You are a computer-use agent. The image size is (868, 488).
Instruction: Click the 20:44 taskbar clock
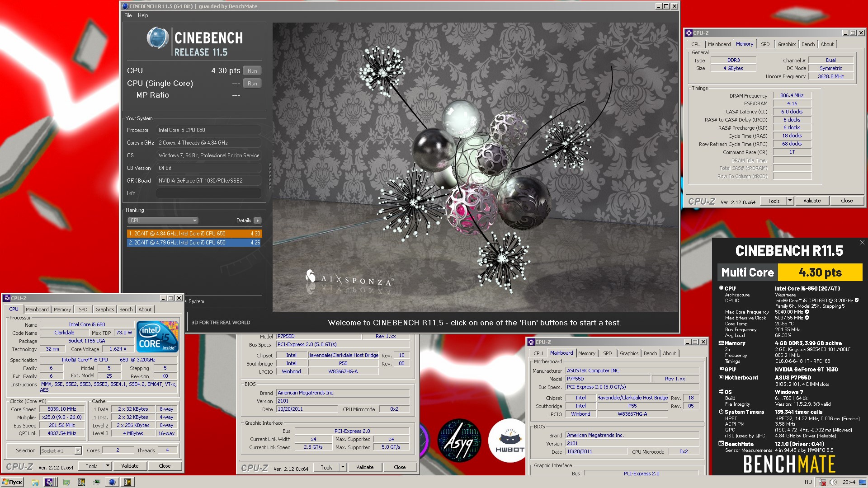pos(849,482)
